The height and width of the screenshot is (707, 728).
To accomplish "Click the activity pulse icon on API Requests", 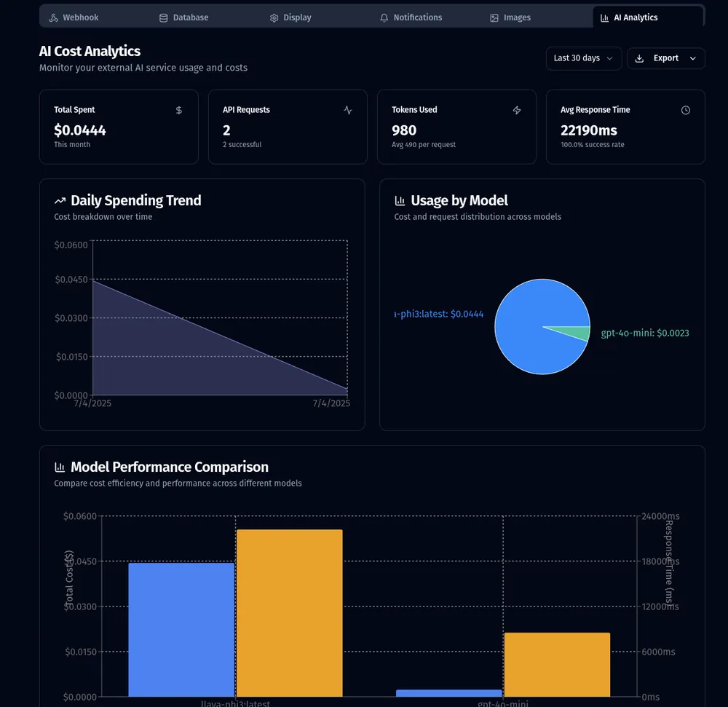I will [x=348, y=110].
